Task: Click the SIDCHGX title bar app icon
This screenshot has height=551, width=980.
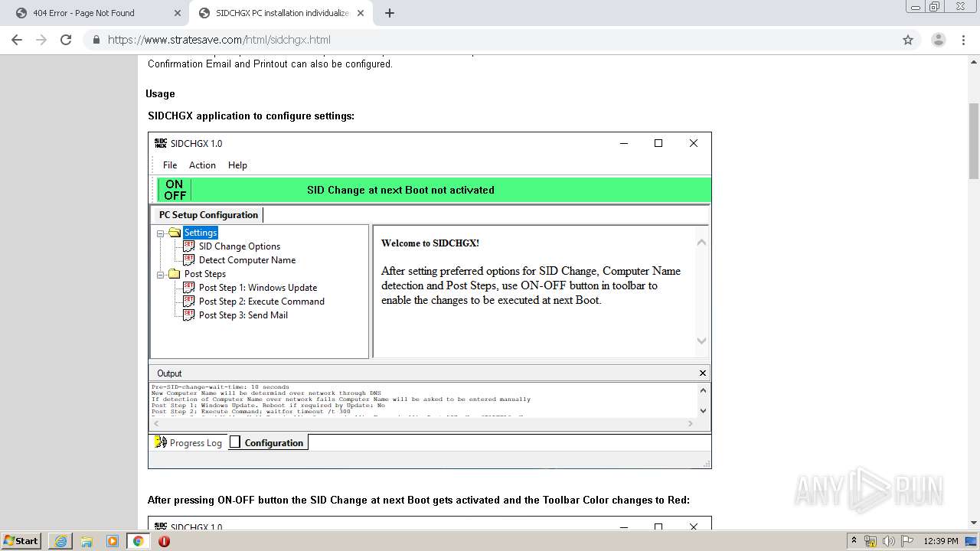Action: (161, 143)
